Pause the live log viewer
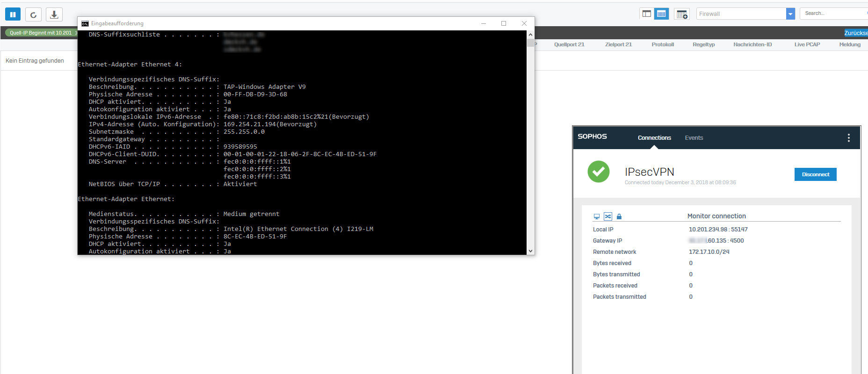The image size is (868, 374). tap(13, 14)
